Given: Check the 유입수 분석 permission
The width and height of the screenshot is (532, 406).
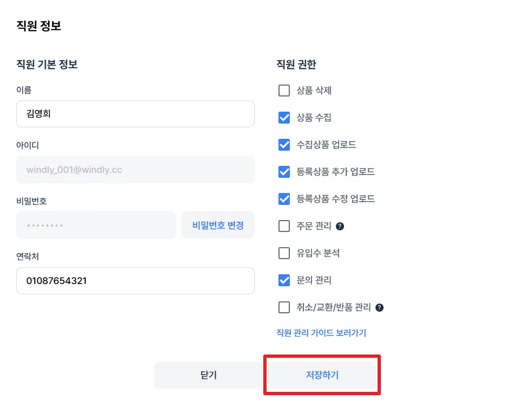Looking at the screenshot, I should [x=284, y=253].
